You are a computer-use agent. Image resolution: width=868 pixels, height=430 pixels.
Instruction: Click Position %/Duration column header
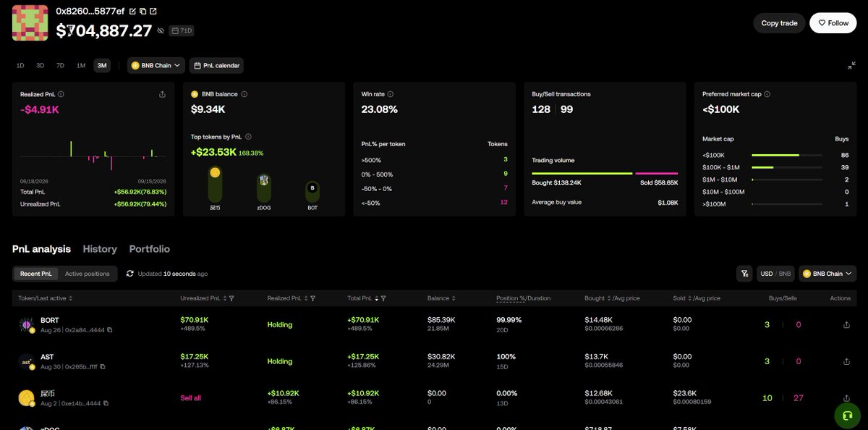524,298
